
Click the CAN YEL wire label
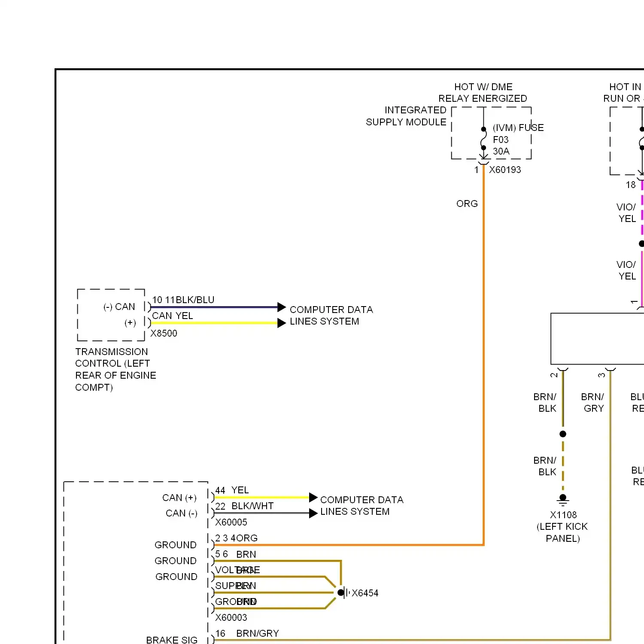tap(173, 316)
